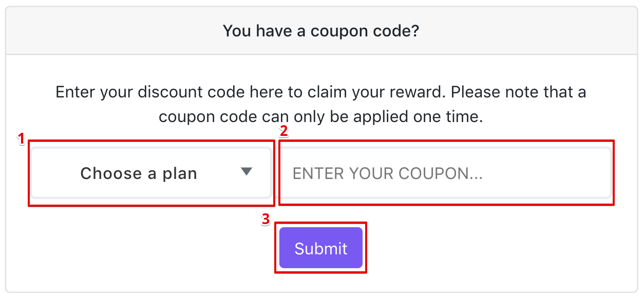
Task: Click the card header asking about coupon code
Action: [x=321, y=31]
